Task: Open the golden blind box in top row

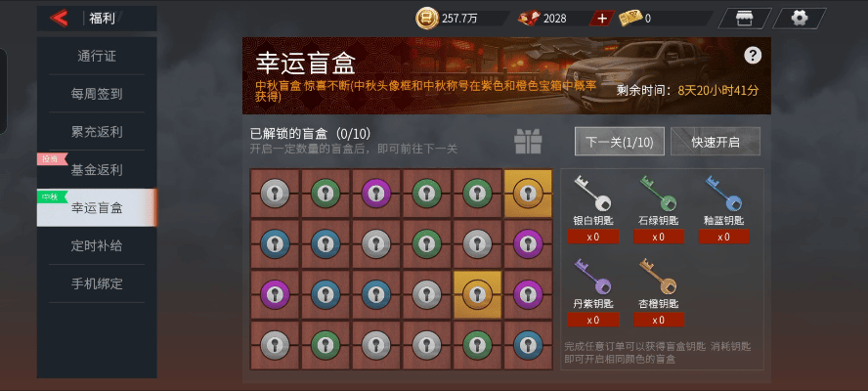Action: pos(528,194)
